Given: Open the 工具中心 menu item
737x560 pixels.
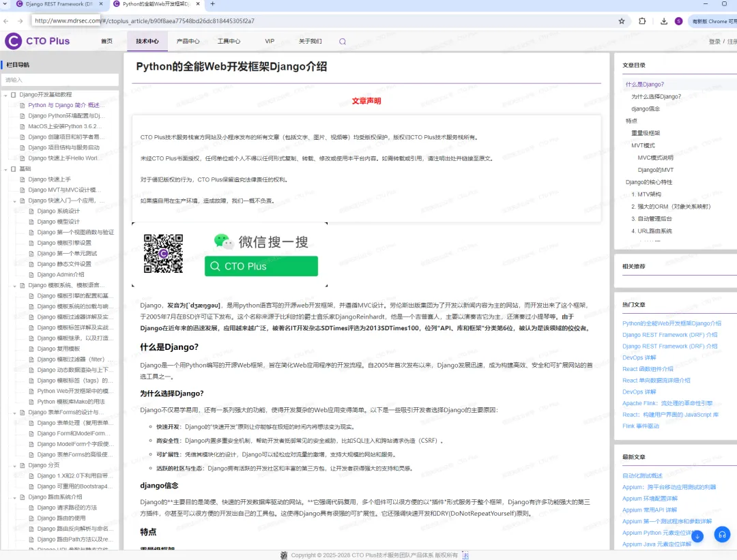Looking at the screenshot, I should click(229, 42).
